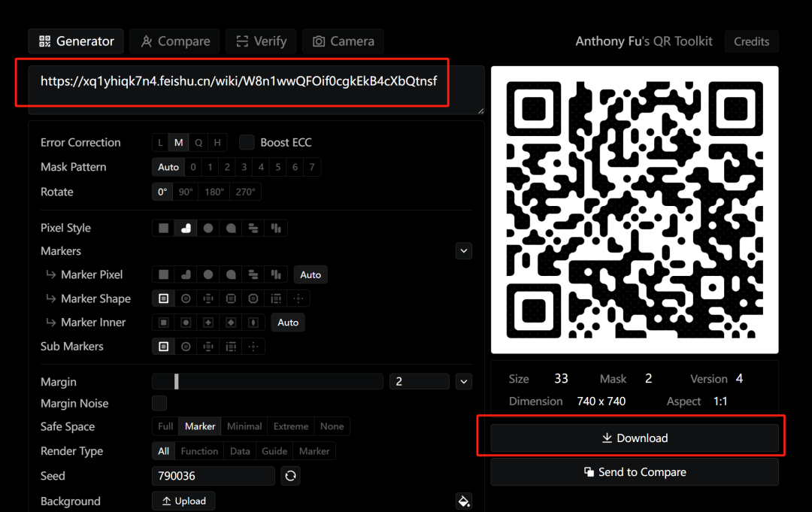This screenshot has height=512, width=812.
Task: Set Render Type to Data
Action: pyautogui.click(x=240, y=451)
